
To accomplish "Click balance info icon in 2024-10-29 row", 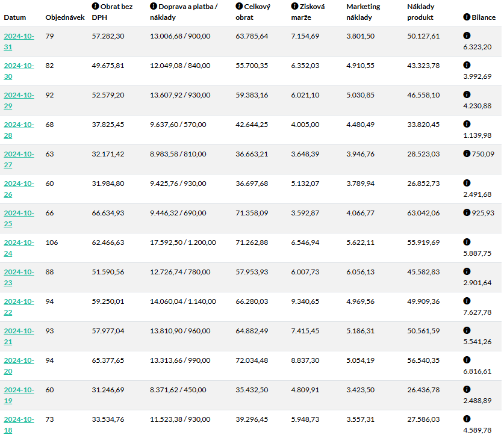I will (467, 94).
